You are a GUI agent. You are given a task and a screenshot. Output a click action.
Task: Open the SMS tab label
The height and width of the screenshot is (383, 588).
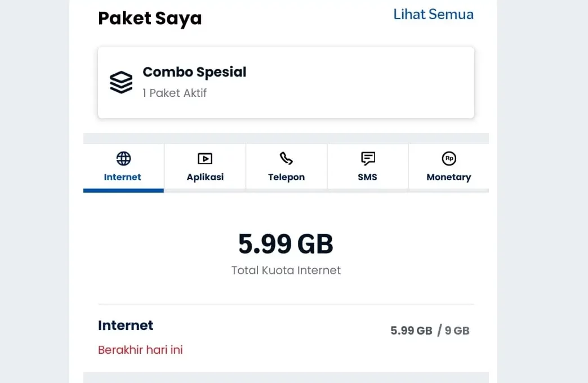pos(367,177)
